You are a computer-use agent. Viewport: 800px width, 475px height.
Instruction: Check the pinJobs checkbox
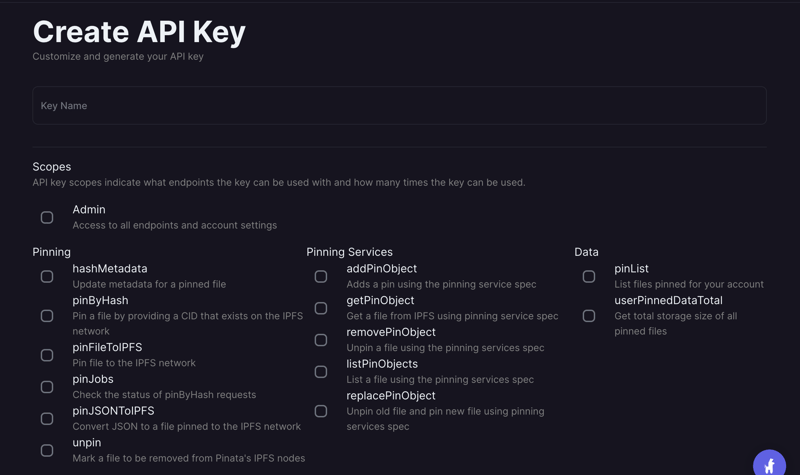[47, 387]
